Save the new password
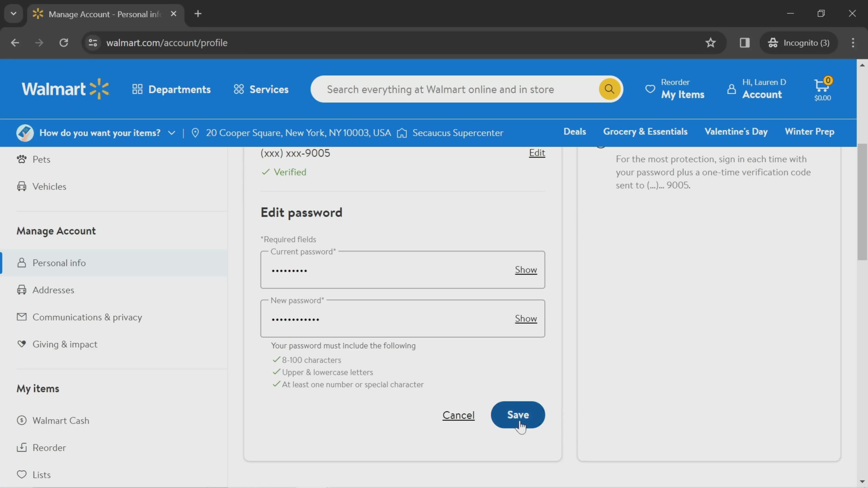The image size is (868, 488). point(518,415)
